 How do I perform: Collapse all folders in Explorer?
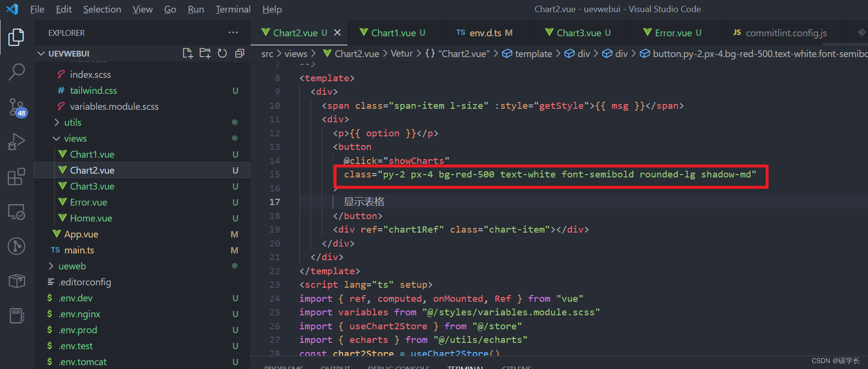239,53
